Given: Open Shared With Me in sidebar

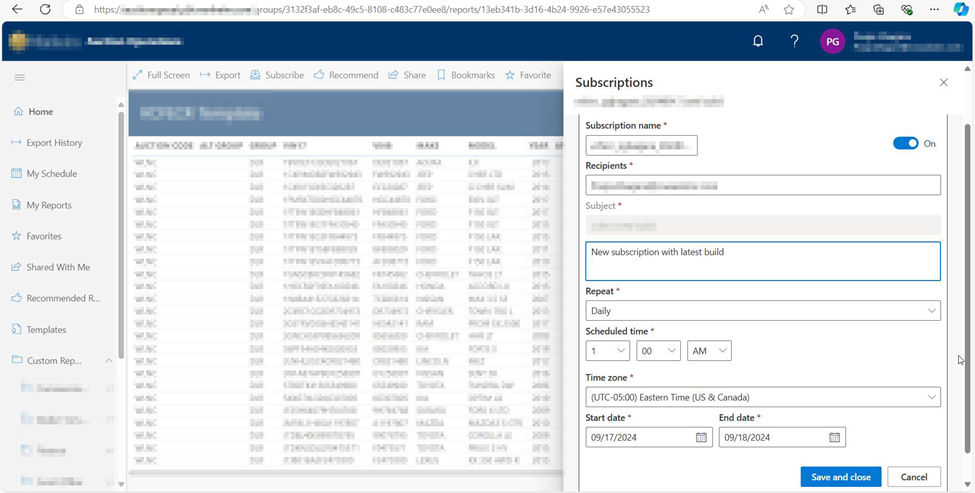Looking at the screenshot, I should pyautogui.click(x=51, y=267).
